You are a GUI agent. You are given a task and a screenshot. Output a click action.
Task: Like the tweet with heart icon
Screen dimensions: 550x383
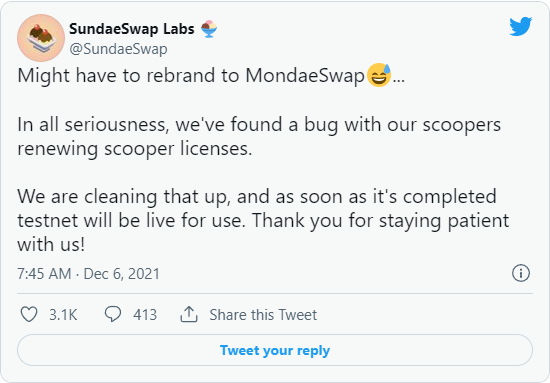coord(29,314)
